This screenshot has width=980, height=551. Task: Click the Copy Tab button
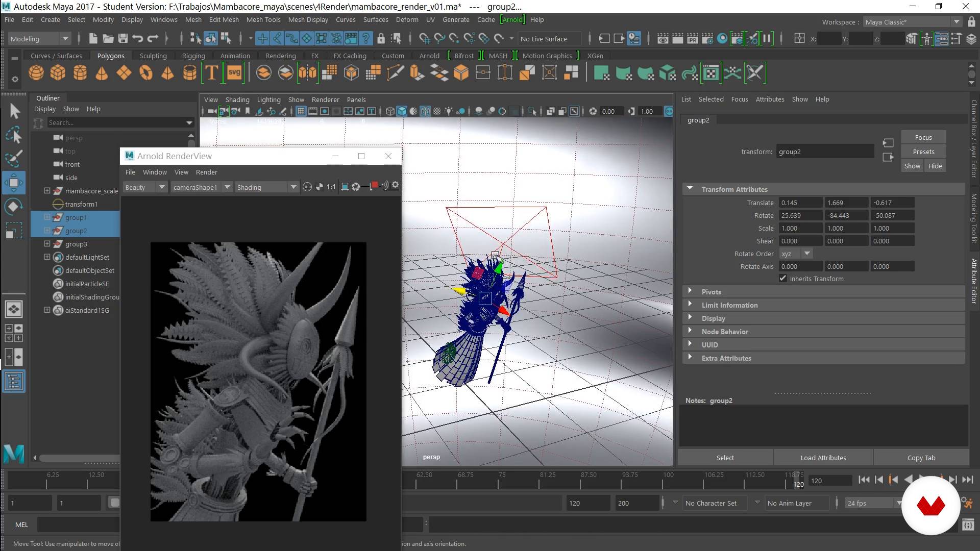(x=921, y=458)
